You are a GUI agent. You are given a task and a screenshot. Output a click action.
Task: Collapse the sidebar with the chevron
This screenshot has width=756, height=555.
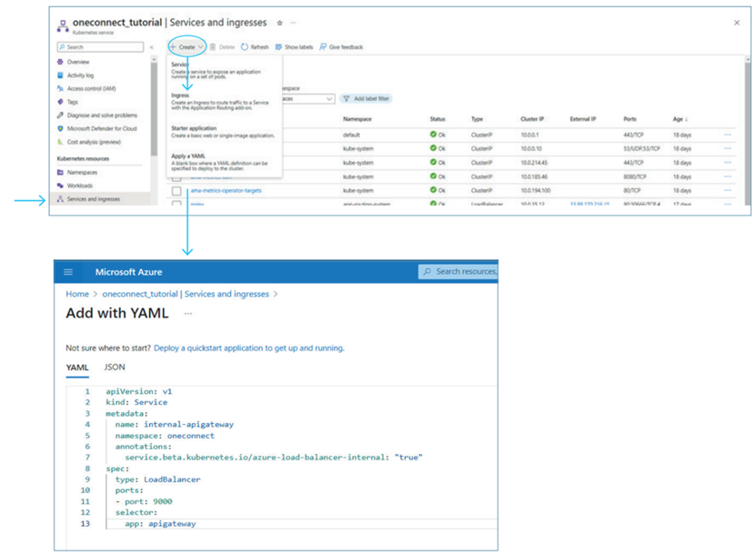(x=151, y=47)
